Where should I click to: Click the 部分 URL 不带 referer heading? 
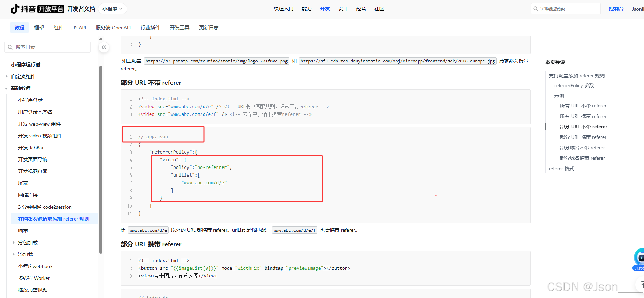click(151, 83)
